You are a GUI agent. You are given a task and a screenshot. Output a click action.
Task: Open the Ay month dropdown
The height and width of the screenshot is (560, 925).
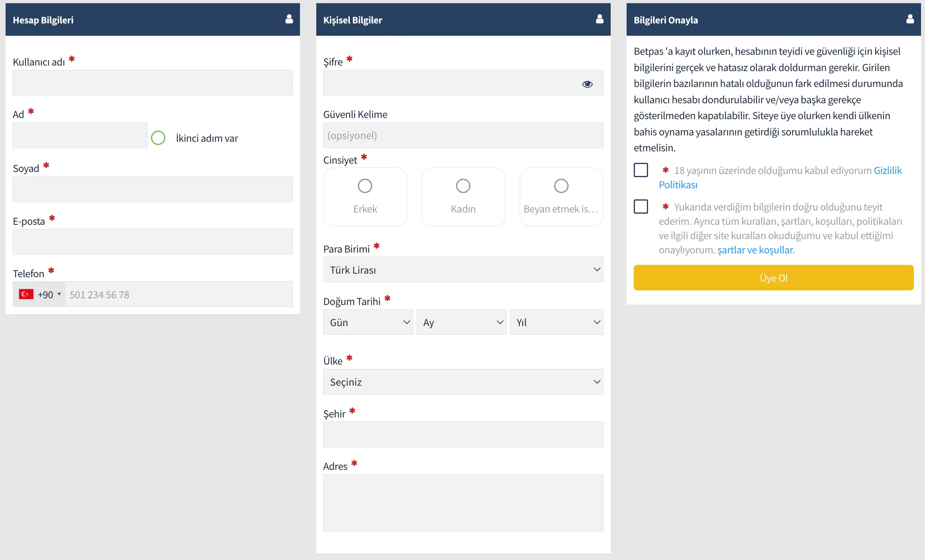click(461, 322)
